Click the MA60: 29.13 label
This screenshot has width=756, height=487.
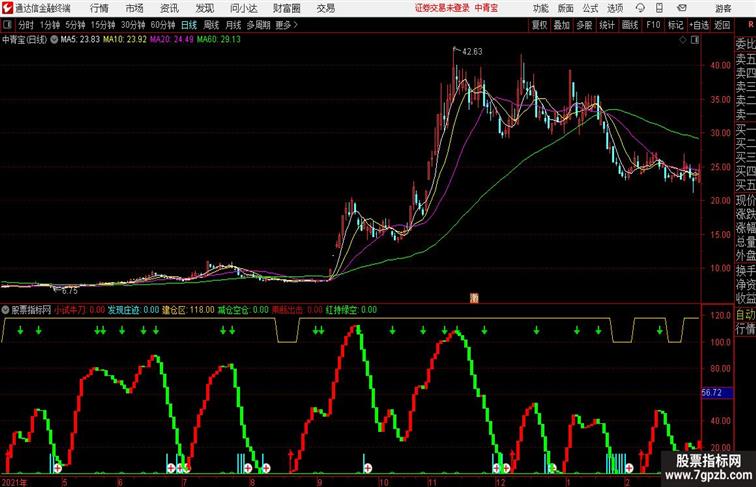coord(218,40)
